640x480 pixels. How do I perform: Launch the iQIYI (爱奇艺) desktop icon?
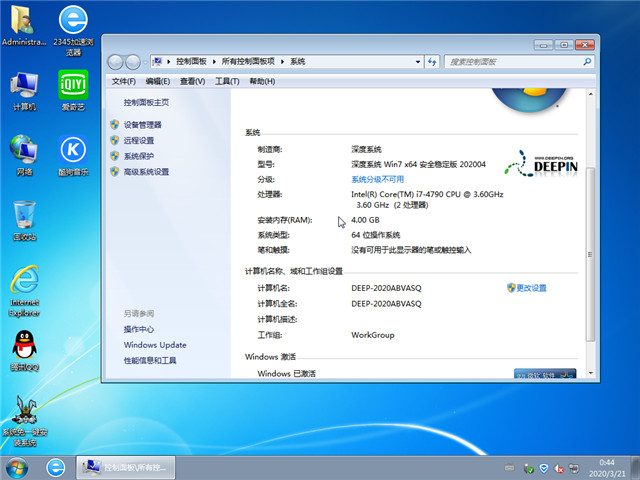tap(73, 91)
